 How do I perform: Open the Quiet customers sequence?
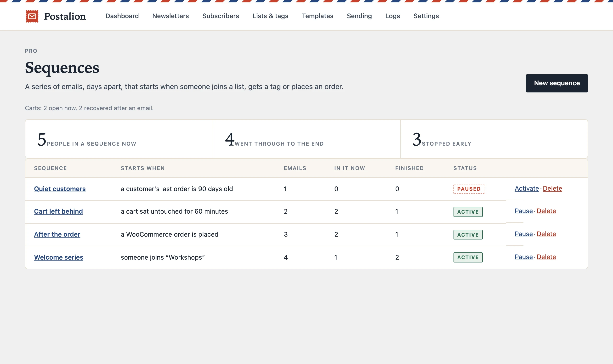click(x=60, y=189)
